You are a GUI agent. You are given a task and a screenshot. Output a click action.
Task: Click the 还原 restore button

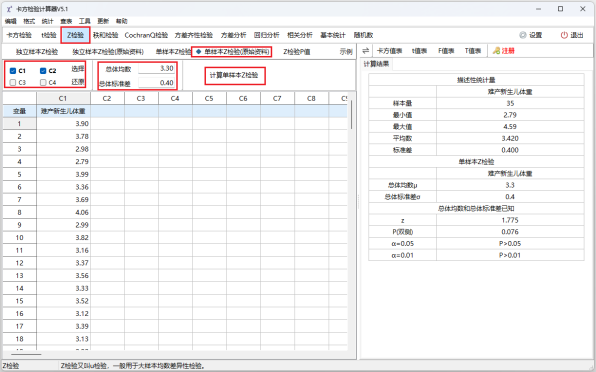tap(78, 82)
